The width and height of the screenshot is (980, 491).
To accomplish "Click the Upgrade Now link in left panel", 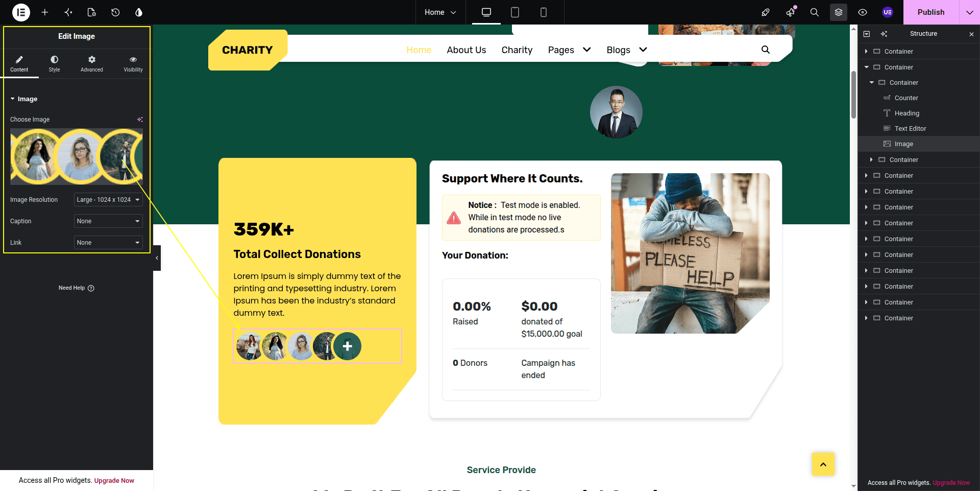I will pyautogui.click(x=114, y=481).
